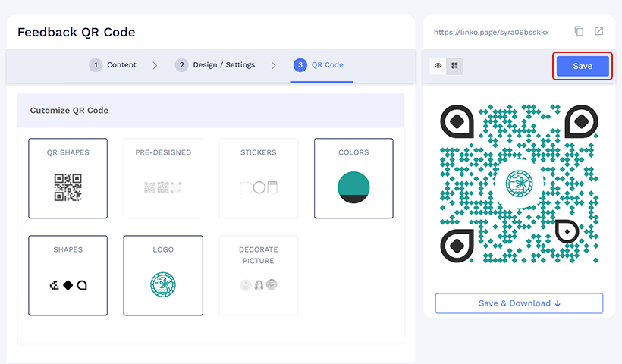The image size is (622, 364).
Task: Select the Shapes option card
Action: [68, 275]
